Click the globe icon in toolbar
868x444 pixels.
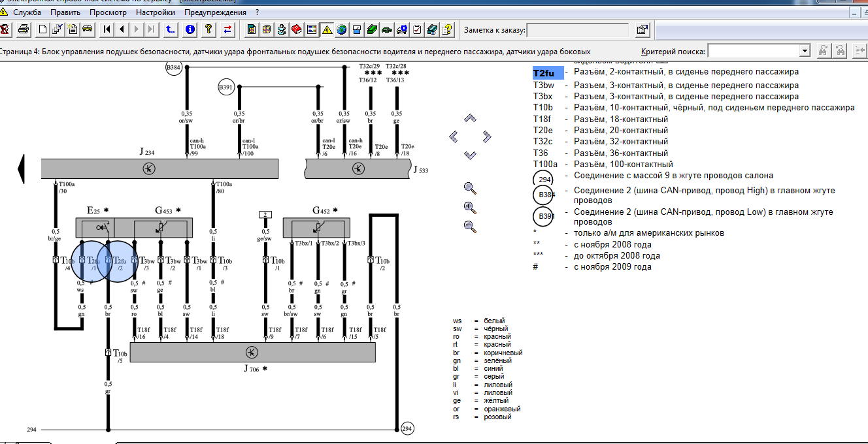pyautogui.click(x=342, y=29)
